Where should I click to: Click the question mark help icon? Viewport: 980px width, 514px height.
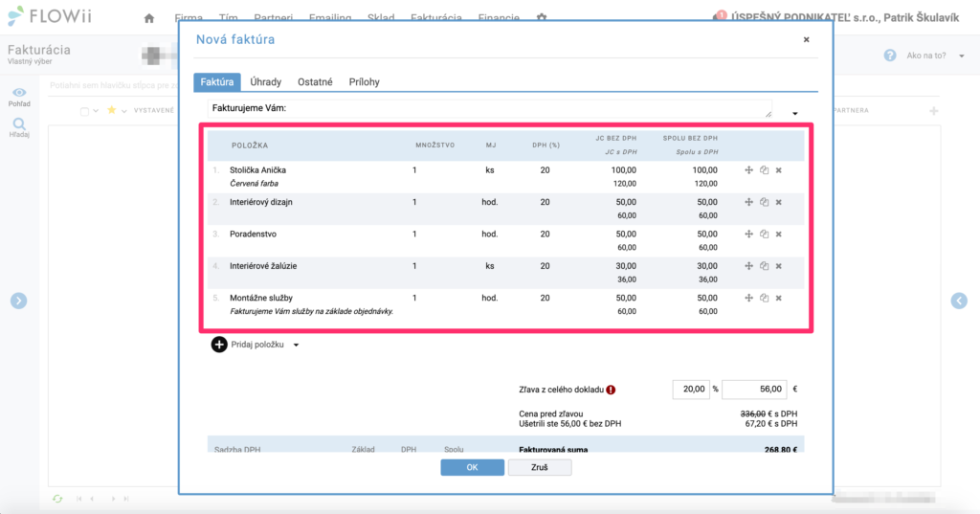point(890,56)
